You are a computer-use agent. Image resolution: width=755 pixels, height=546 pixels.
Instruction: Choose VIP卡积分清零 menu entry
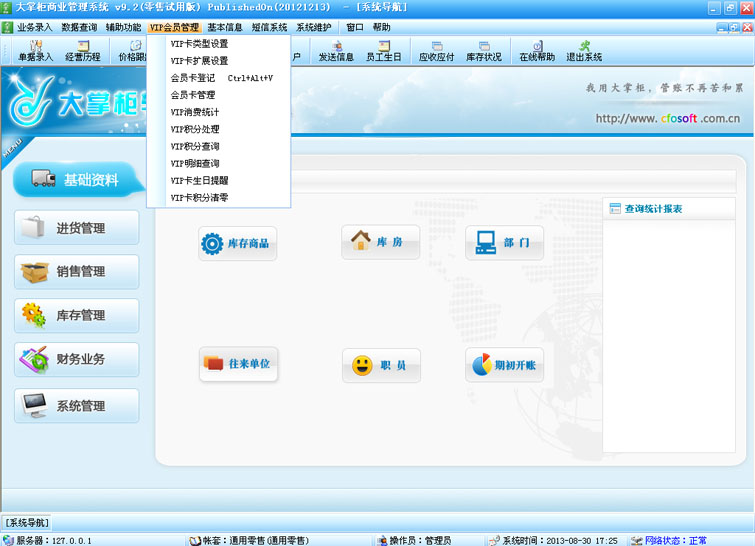(x=219, y=197)
